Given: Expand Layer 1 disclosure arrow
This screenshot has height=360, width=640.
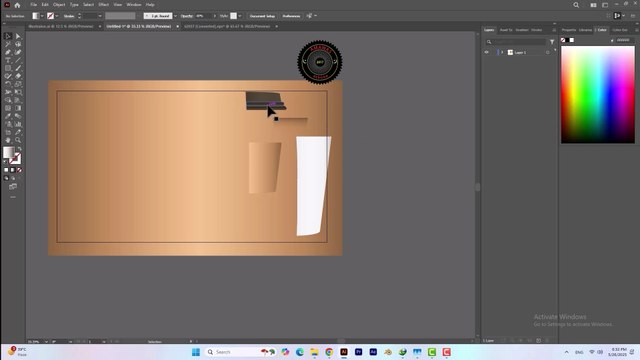Looking at the screenshot, I should click(502, 52).
